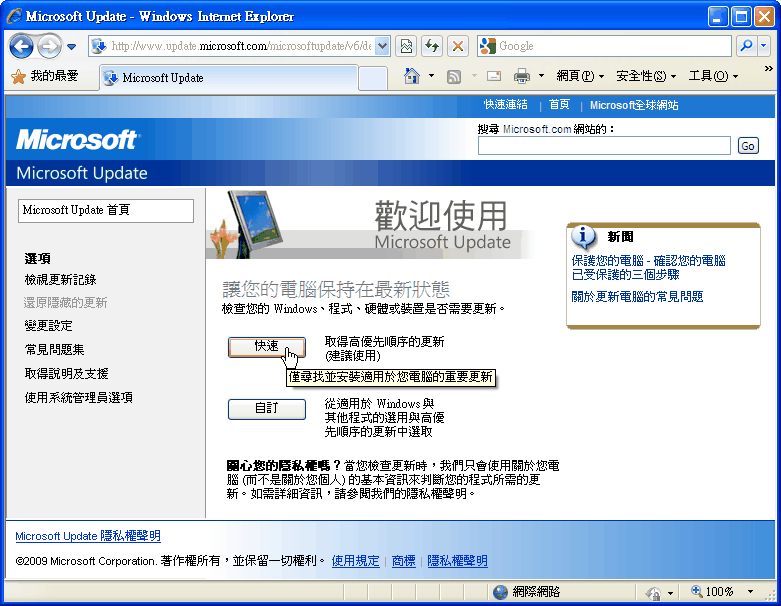
Task: Open the recent pages dropdown arrow
Action: (x=72, y=47)
